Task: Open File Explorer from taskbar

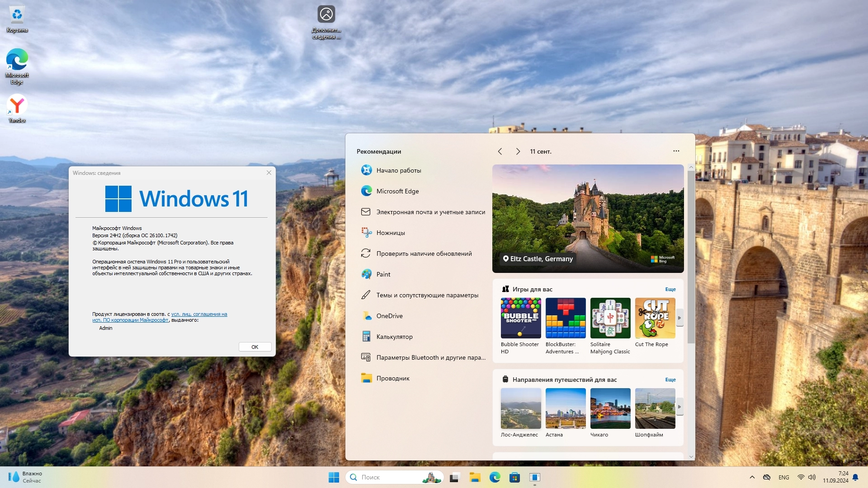Action: tap(475, 477)
